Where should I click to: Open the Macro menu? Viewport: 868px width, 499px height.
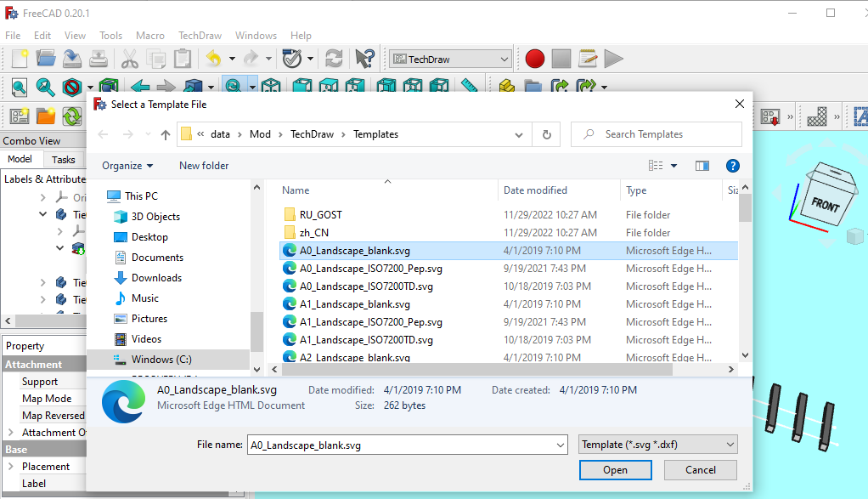[x=150, y=36]
